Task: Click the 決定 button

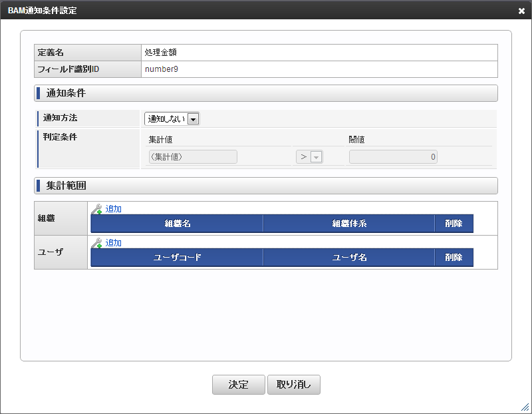Action: click(x=239, y=385)
